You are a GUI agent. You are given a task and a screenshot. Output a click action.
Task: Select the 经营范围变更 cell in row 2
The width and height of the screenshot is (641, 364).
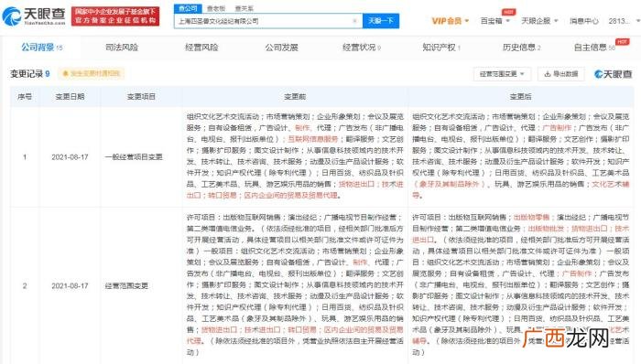(x=126, y=286)
